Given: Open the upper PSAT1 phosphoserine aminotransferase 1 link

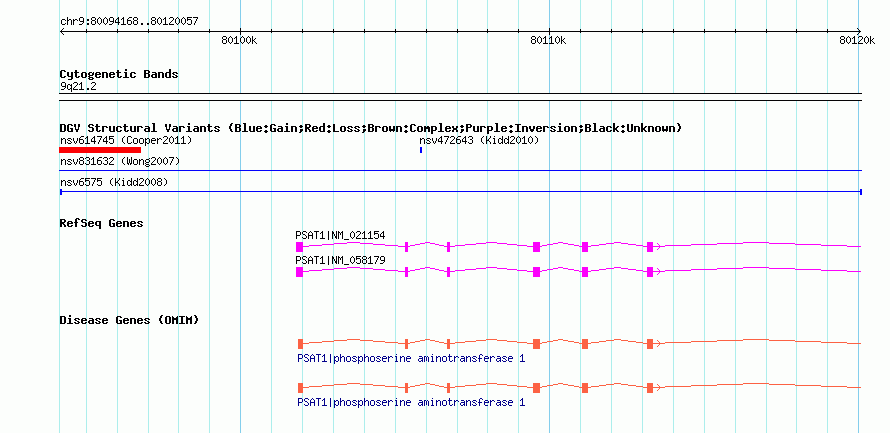Looking at the screenshot, I should click(411, 359).
